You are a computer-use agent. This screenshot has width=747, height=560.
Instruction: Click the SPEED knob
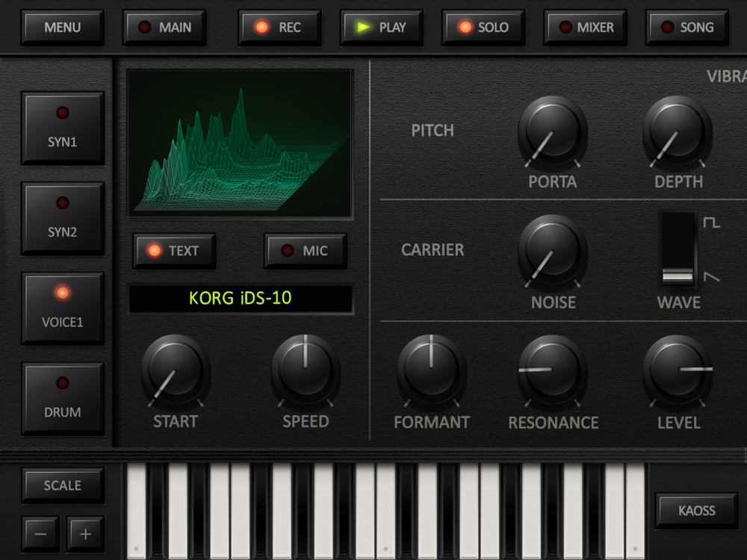tap(306, 370)
